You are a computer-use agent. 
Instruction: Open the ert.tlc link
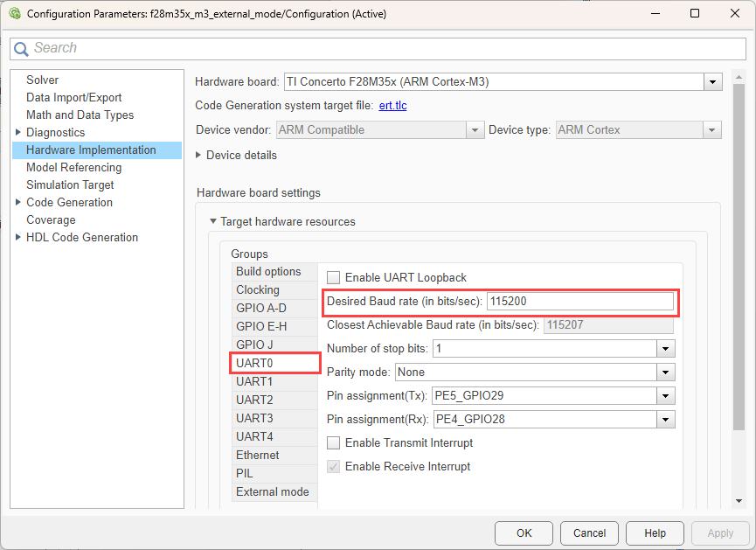pos(392,106)
